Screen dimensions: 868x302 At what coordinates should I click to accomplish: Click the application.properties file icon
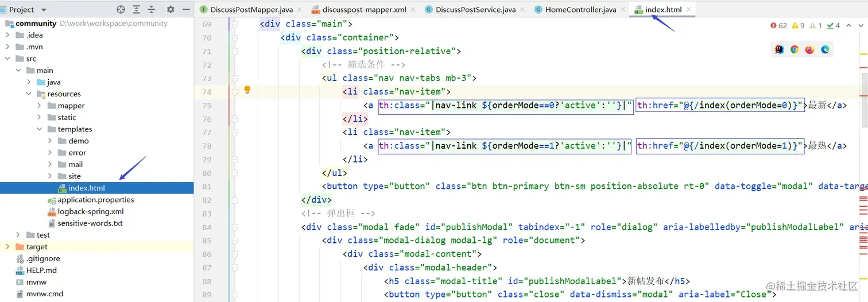(x=52, y=200)
